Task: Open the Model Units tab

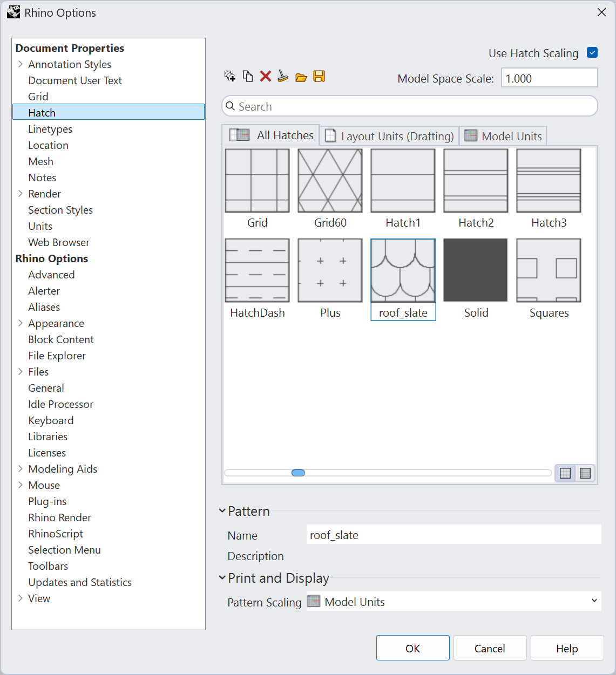Action: point(503,136)
